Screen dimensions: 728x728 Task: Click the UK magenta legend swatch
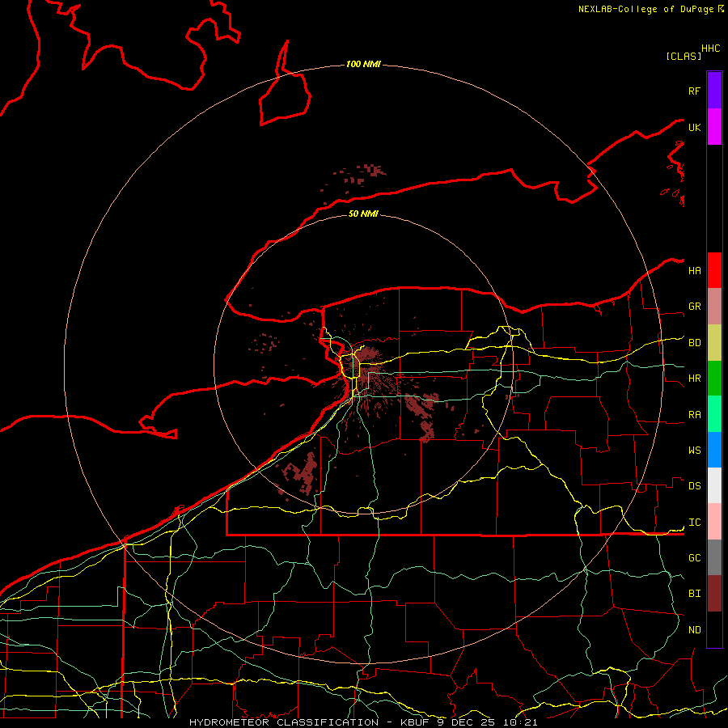(x=714, y=127)
